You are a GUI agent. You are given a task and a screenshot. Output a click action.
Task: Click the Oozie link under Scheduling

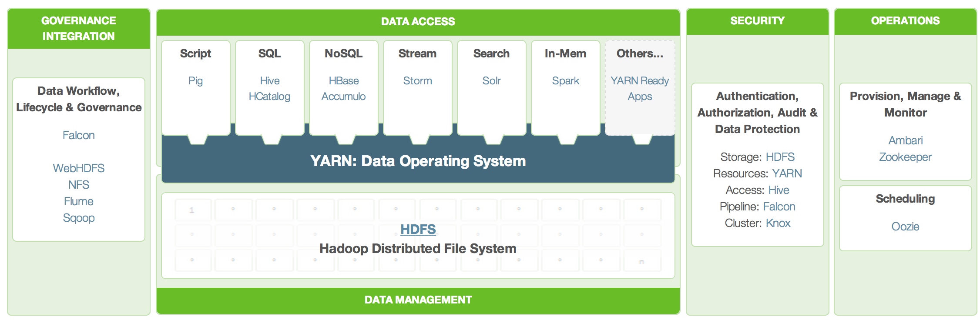click(905, 227)
